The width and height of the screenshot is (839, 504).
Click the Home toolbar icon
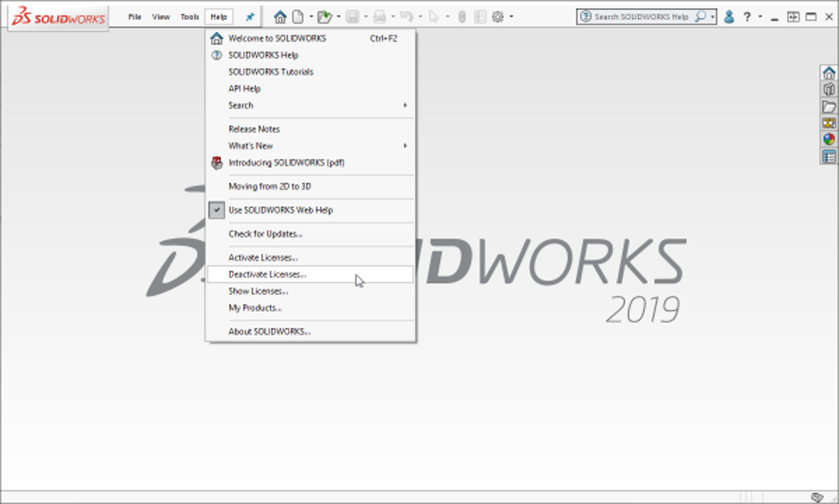(280, 17)
